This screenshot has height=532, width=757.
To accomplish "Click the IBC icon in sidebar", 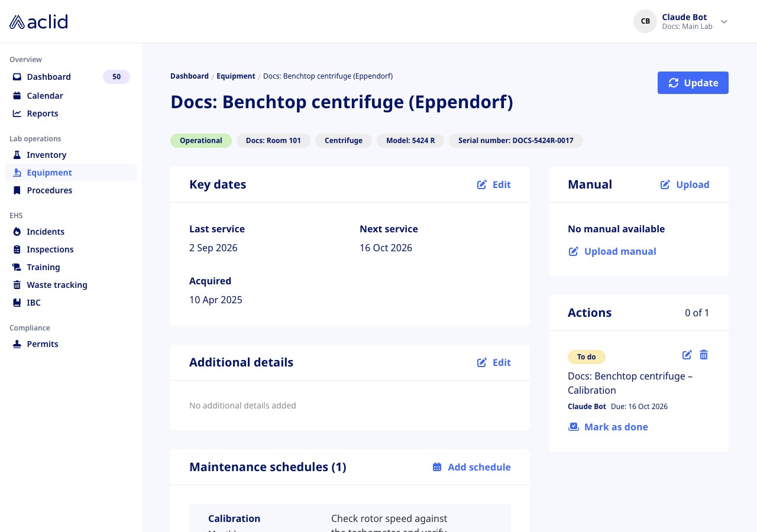I will (17, 303).
